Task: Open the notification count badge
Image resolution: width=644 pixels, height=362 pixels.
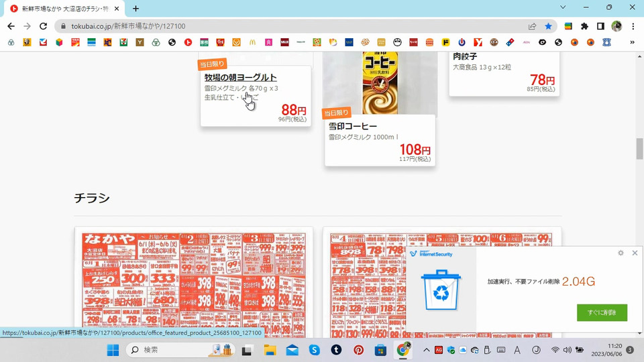Action: (x=630, y=350)
